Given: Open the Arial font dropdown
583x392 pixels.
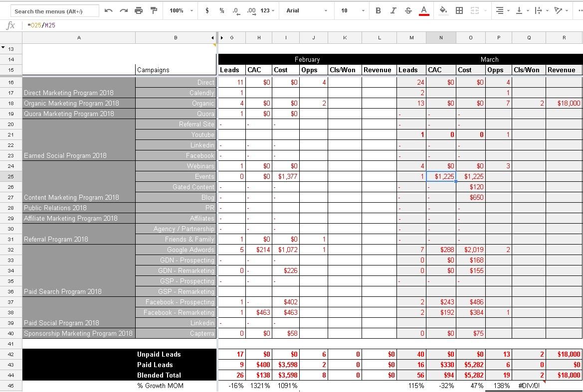Looking at the screenshot, I should pyautogui.click(x=307, y=11).
